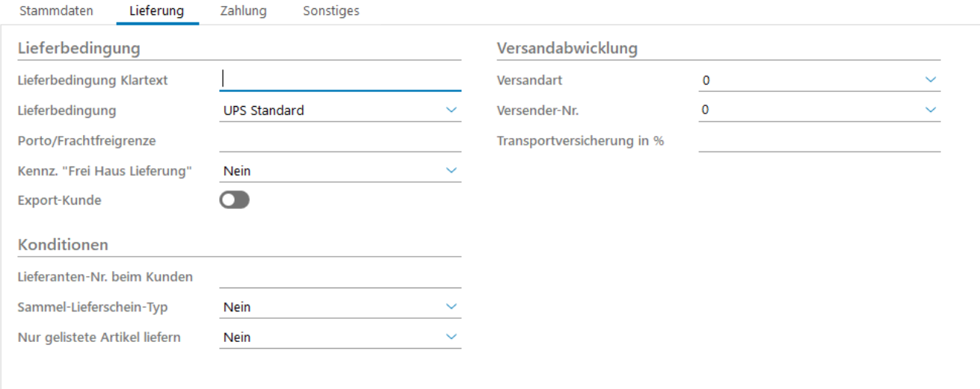Click the Versender-Nr. value 0 field
The height and width of the screenshot is (389, 980).
coord(807,111)
